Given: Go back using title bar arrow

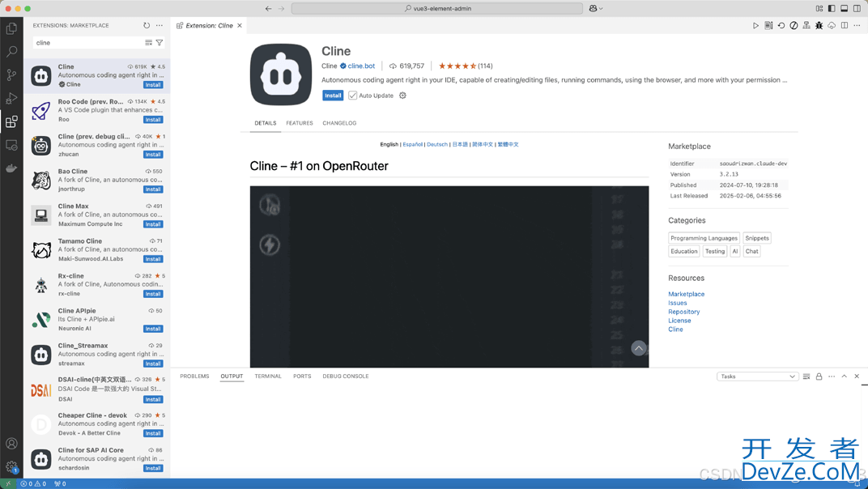Looking at the screenshot, I should click(269, 8).
